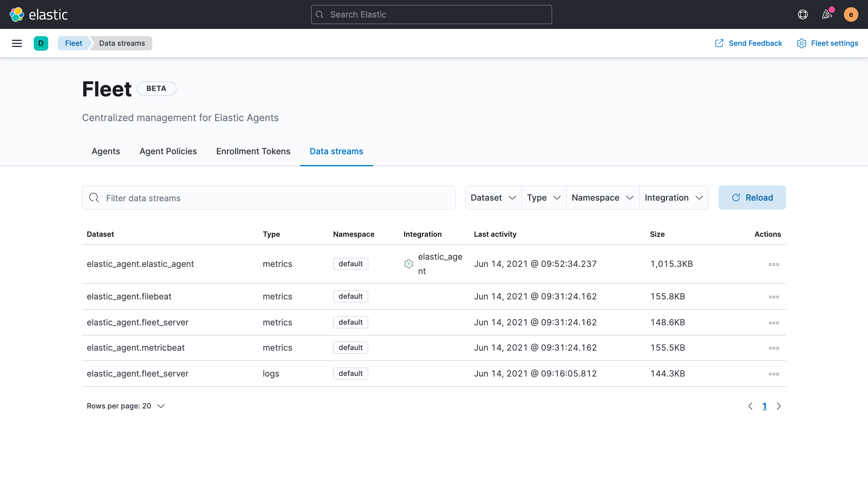868x488 pixels.
Task: Open actions menu for elastic_agent.filebeat row
Action: [774, 297]
